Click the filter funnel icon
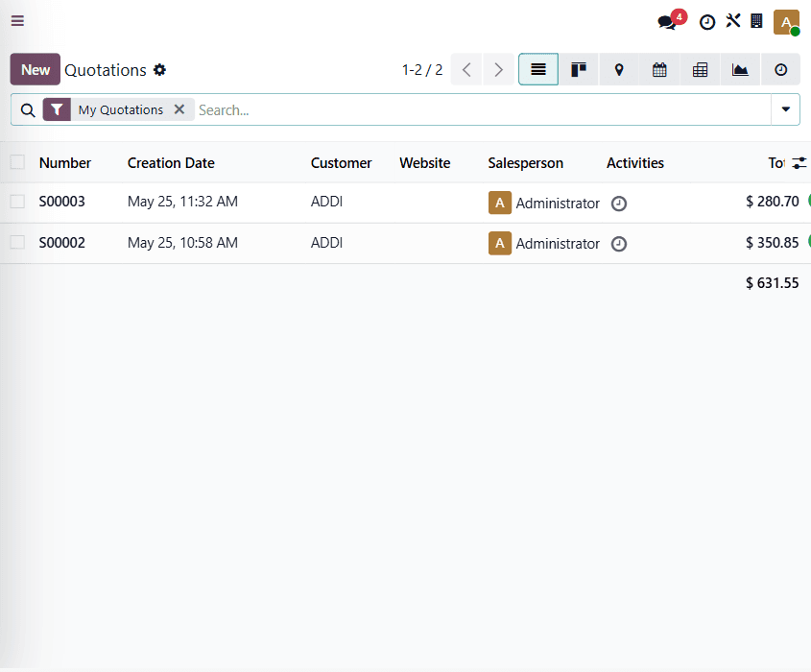Screen dimensions: 811x672 tap(57, 109)
